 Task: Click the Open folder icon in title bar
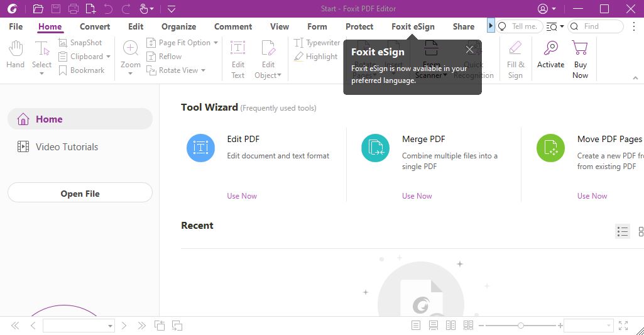tap(38, 9)
